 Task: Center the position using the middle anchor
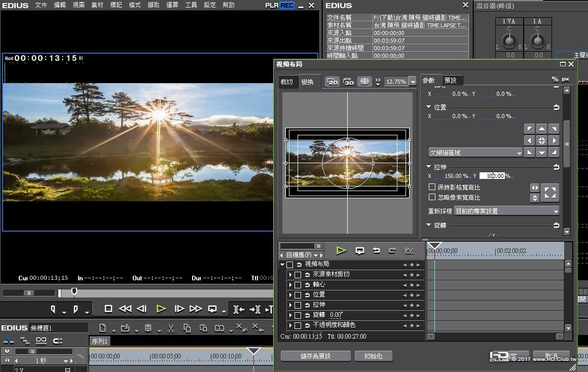[541, 140]
